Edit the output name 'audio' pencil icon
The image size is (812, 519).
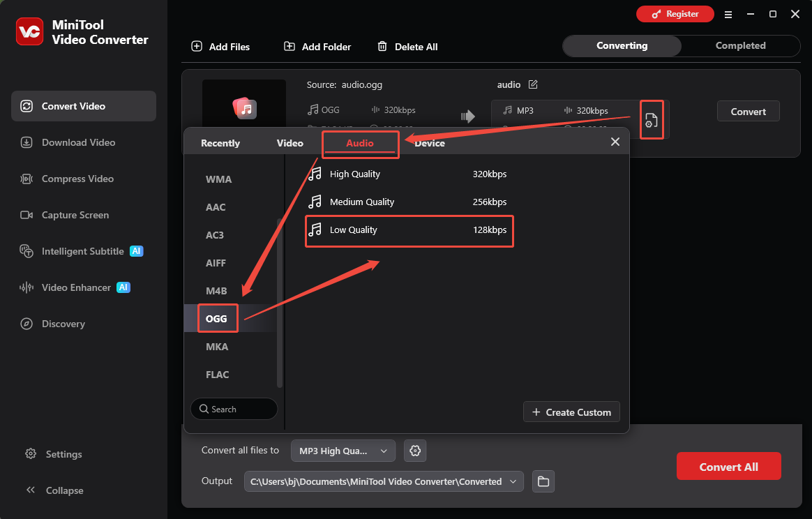pyautogui.click(x=533, y=84)
